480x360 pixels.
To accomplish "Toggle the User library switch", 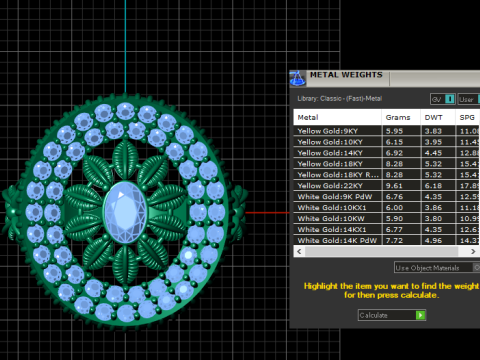I will (x=469, y=99).
